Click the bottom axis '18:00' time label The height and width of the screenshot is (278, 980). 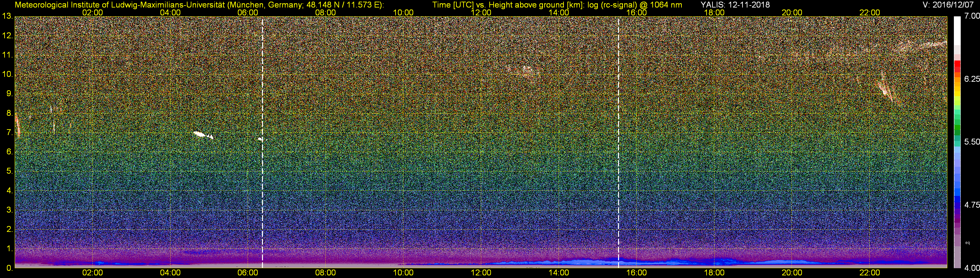click(714, 273)
